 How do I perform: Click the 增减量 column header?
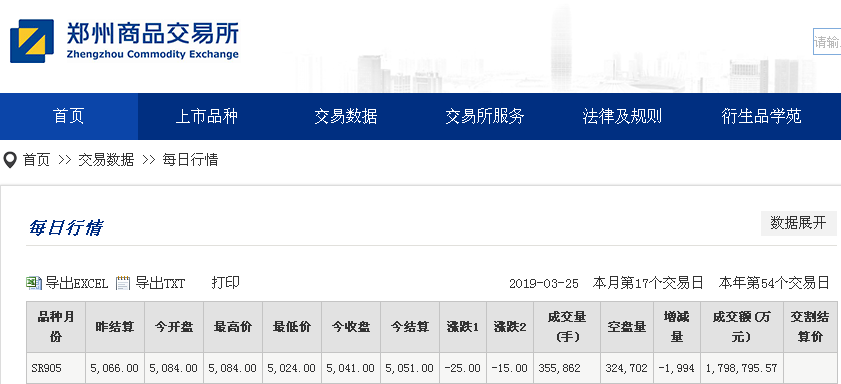tap(677, 327)
